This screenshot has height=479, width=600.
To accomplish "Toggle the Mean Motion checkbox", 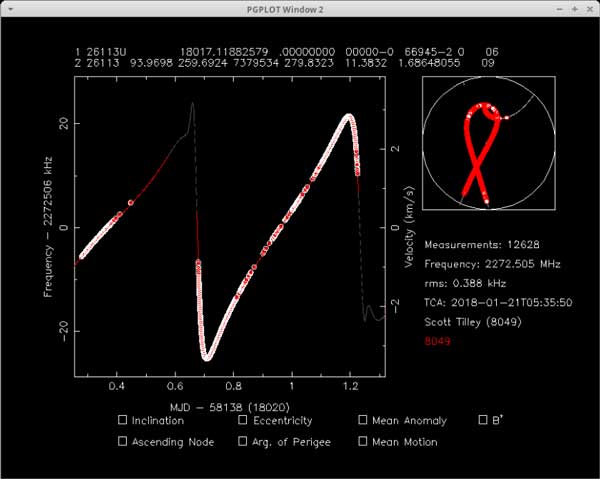I will pyautogui.click(x=363, y=441).
